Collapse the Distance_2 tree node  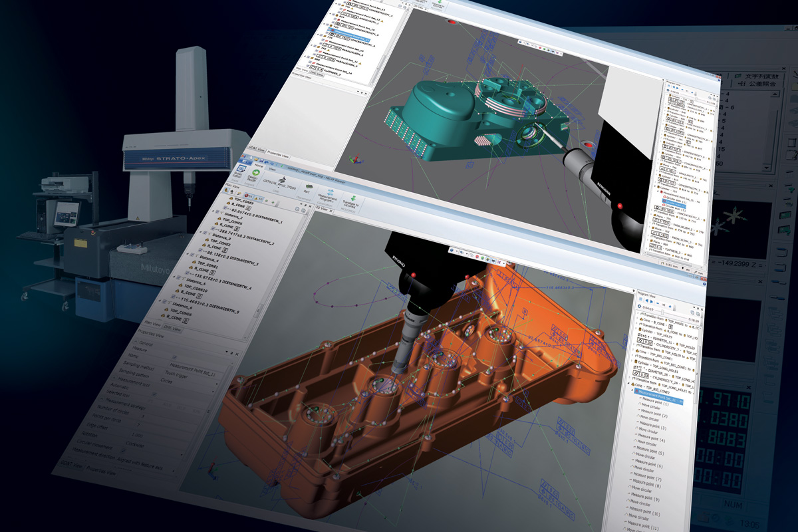(213, 211)
